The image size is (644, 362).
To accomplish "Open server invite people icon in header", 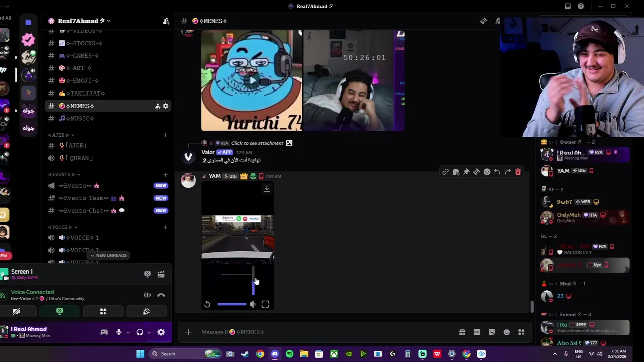I will pyautogui.click(x=166, y=21).
